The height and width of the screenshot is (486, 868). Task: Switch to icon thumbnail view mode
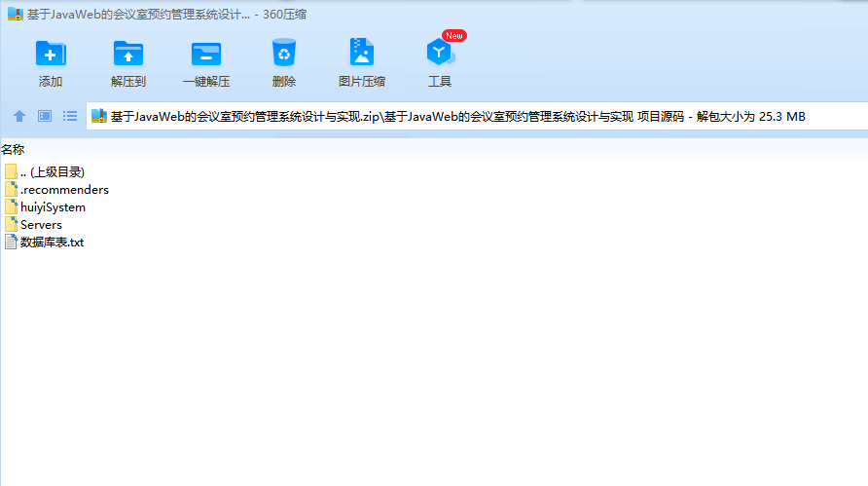(x=45, y=116)
